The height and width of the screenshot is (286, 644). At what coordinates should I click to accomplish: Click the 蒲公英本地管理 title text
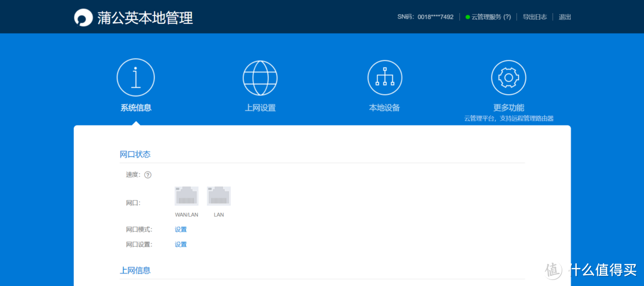(145, 18)
